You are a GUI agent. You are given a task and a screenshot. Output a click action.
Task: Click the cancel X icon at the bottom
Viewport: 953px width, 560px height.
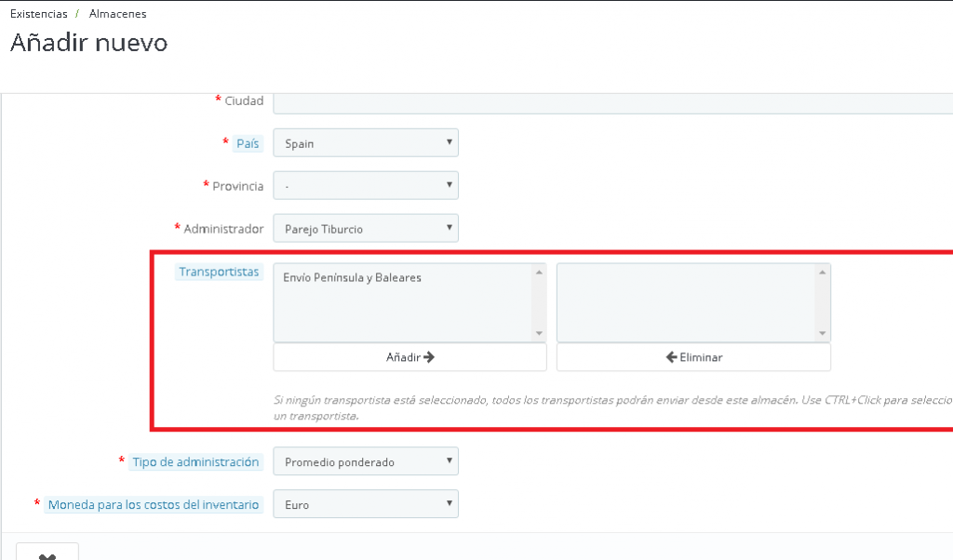(x=47, y=554)
